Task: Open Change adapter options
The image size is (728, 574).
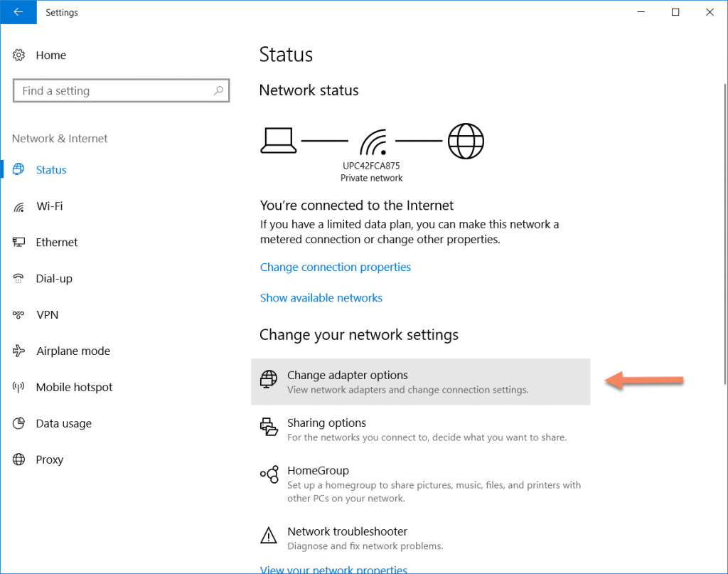Action: click(421, 382)
